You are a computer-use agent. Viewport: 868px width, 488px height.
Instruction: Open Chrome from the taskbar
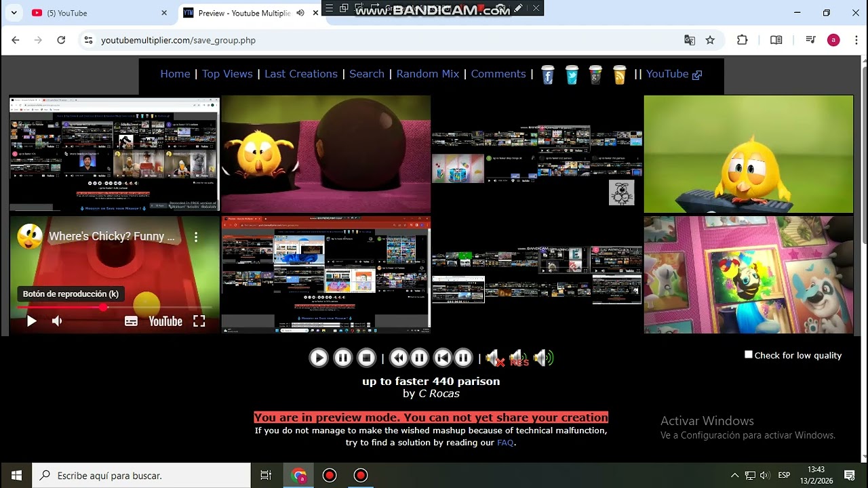click(298, 475)
